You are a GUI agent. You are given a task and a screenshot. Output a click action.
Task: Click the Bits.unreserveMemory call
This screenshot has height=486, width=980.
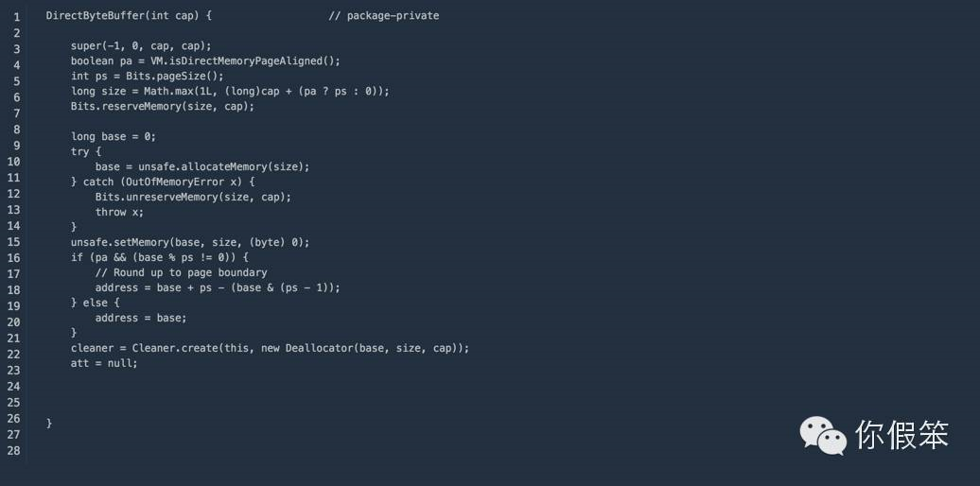click(x=193, y=197)
